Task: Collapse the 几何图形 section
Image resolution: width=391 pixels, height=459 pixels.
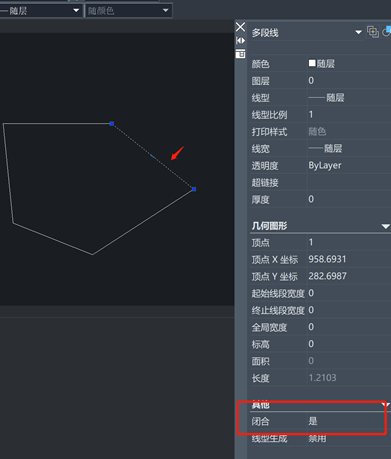Action: [x=386, y=226]
